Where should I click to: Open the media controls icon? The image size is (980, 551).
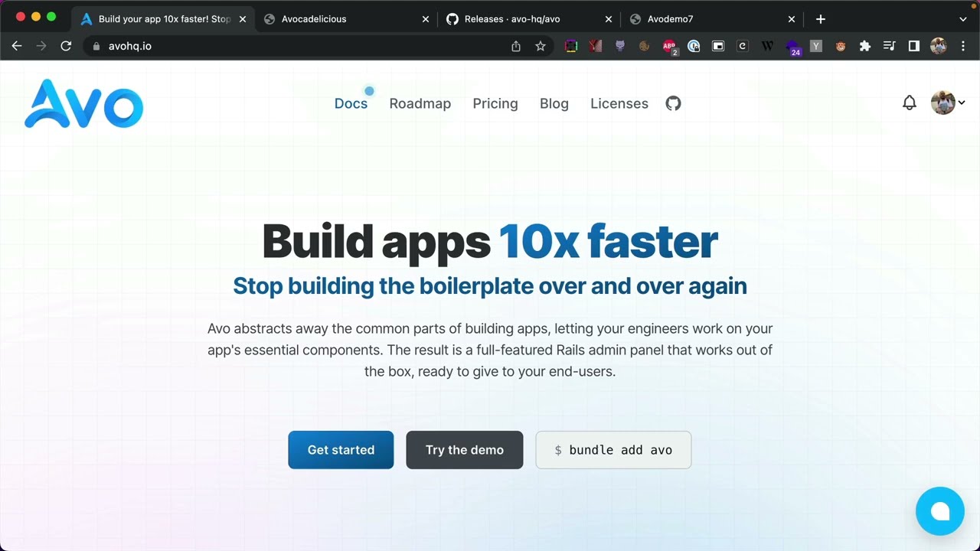[889, 46]
